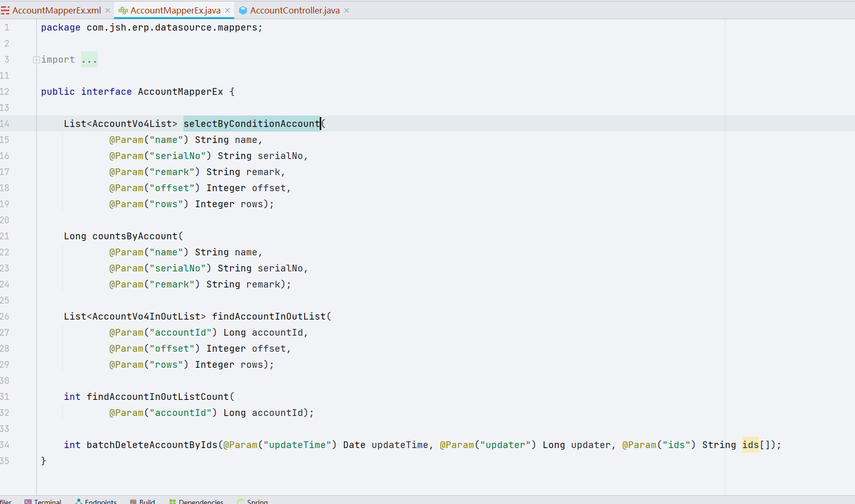The width and height of the screenshot is (855, 504).
Task: Click the XML file icon on AccountMapperEx.xml tab
Action: point(5,10)
